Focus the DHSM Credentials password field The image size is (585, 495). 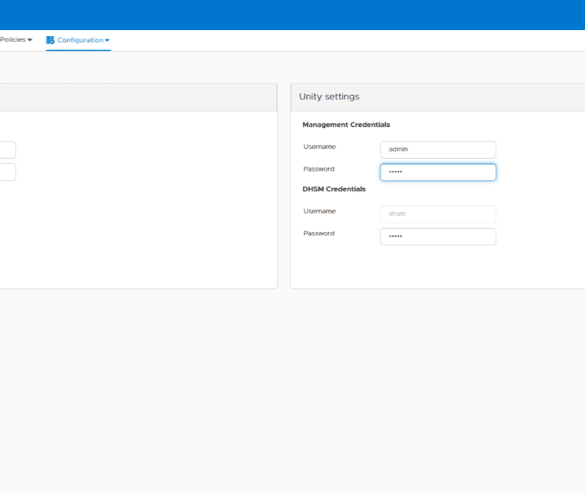coord(438,236)
